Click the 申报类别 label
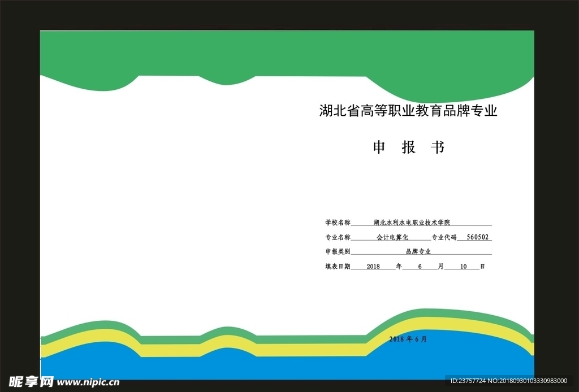Viewport: 579px width, 392px height. pyautogui.click(x=338, y=252)
